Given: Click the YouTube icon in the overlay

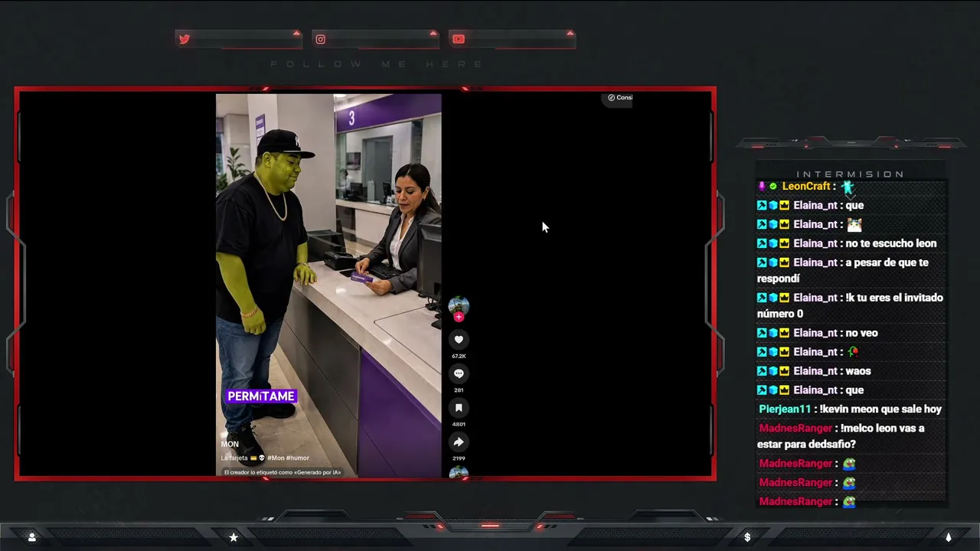Looking at the screenshot, I should click(459, 39).
